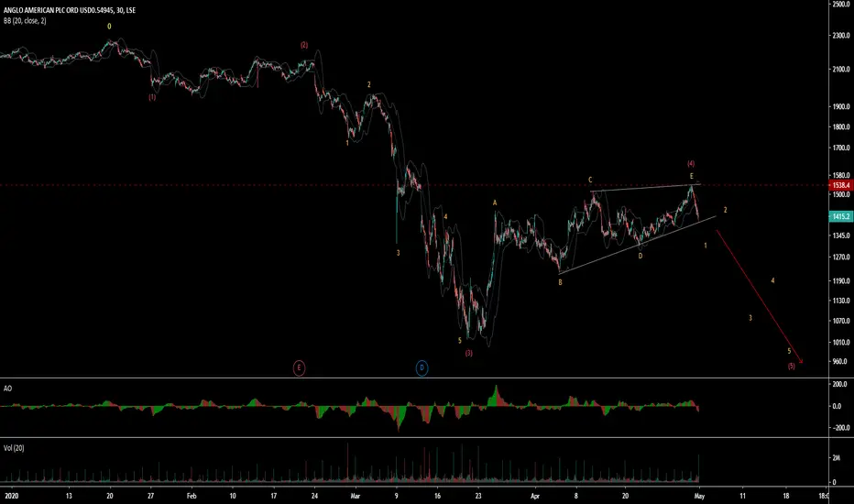
Task: Click the Apr label on the time axis
Action: 535,496
